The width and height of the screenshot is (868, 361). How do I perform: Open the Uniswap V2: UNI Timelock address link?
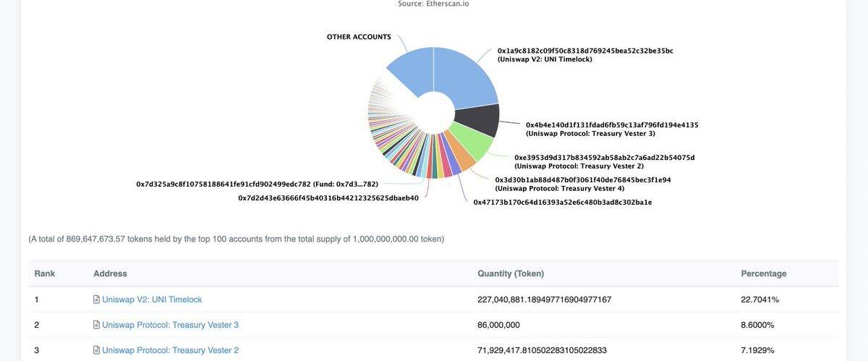(x=152, y=300)
